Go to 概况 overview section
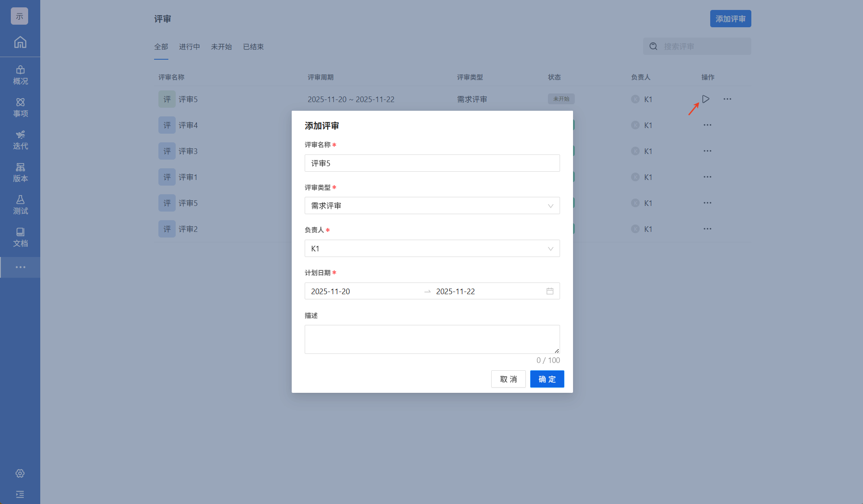Image resolution: width=863 pixels, height=504 pixels. [x=20, y=75]
